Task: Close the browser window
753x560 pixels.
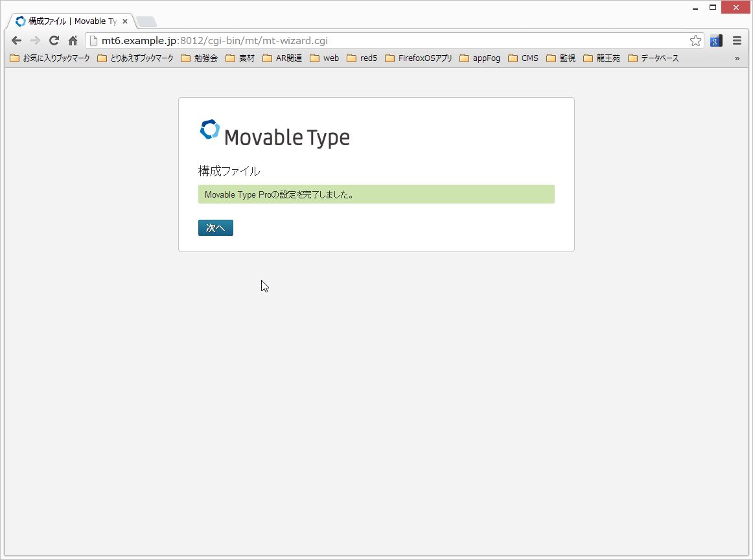Action: [736, 7]
